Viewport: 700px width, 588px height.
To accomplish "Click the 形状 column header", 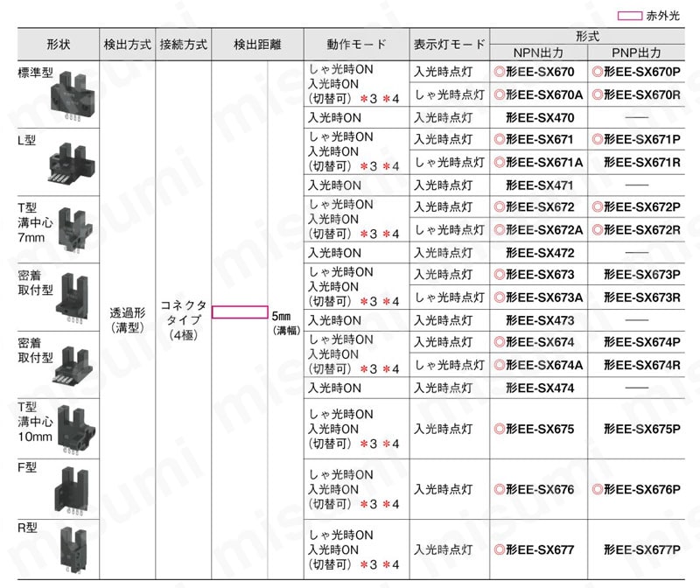I will 59,45.
